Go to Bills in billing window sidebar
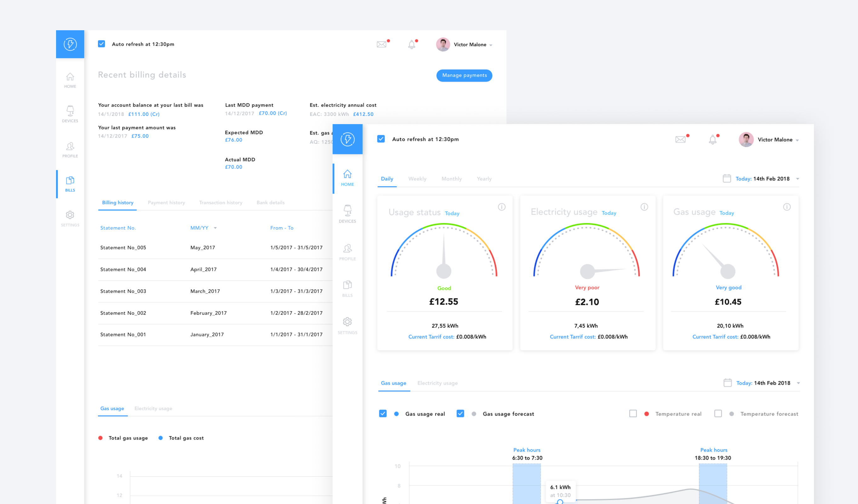Screen dimensions: 858x504 (70, 184)
